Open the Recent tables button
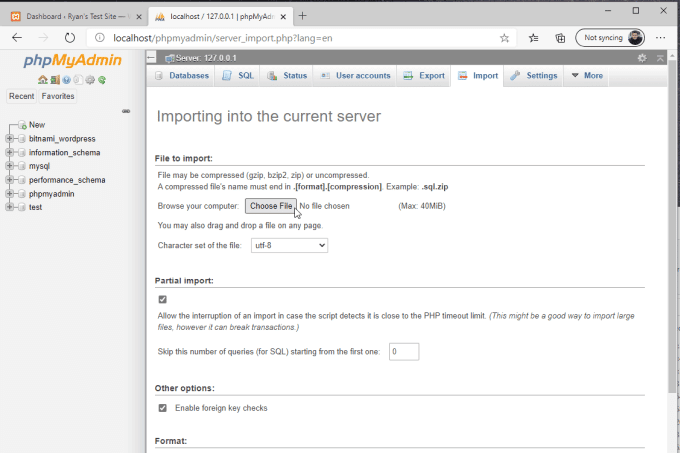Image resolution: width=680 pixels, height=453 pixels. 21,96
